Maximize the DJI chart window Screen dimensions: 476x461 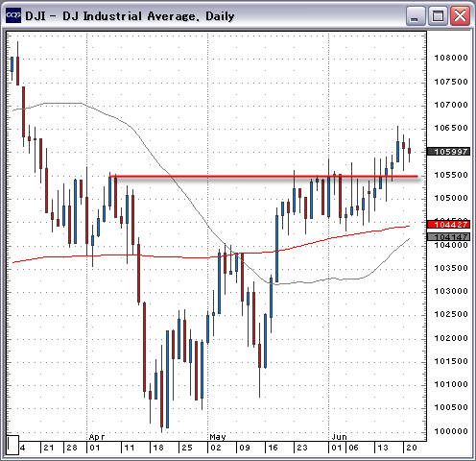tap(438, 16)
